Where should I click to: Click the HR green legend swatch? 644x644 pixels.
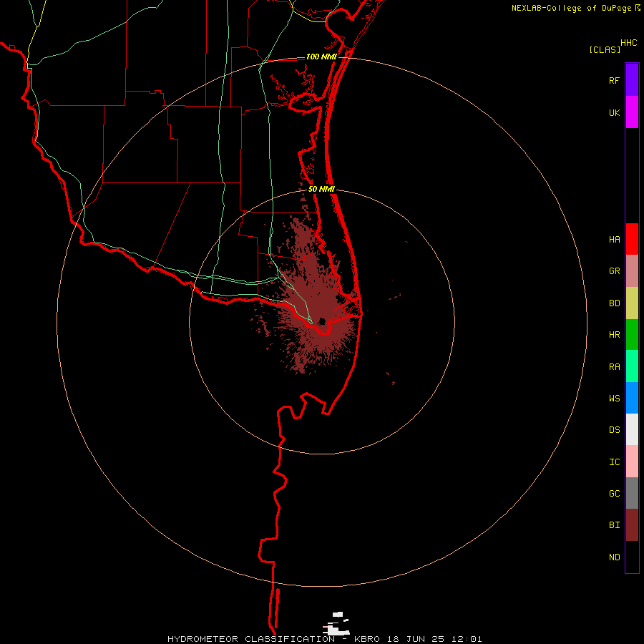[632, 335]
